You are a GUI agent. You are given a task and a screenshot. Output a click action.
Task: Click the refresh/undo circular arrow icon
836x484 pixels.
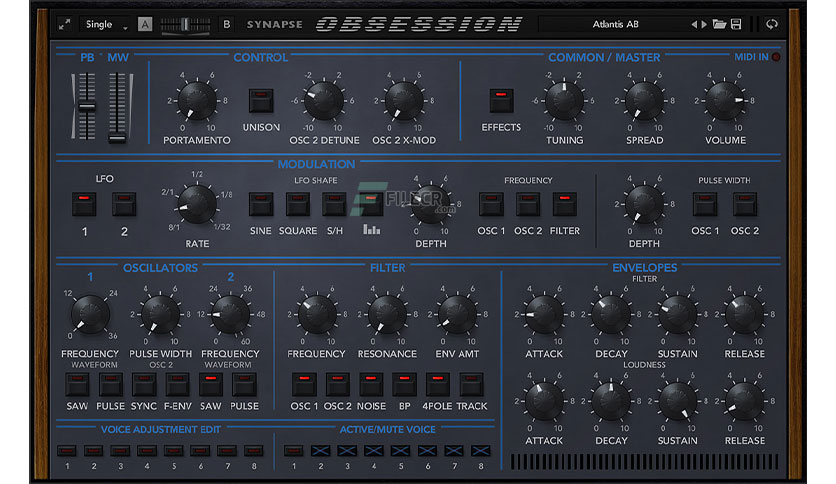tap(771, 24)
